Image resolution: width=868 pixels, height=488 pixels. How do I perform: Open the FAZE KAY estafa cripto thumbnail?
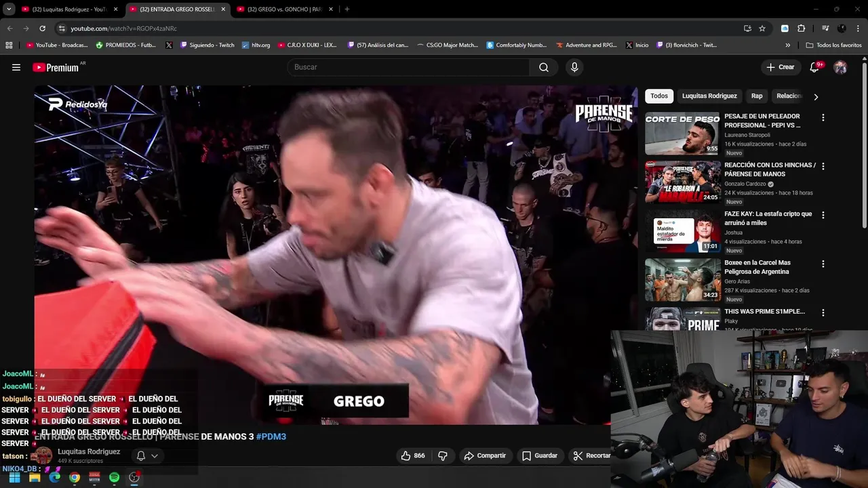coord(682,231)
